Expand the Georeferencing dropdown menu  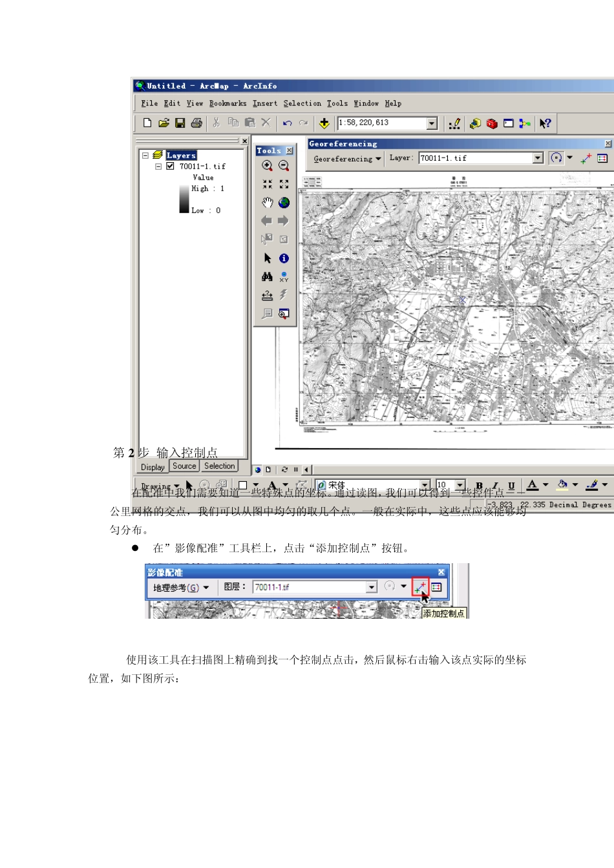click(347, 159)
